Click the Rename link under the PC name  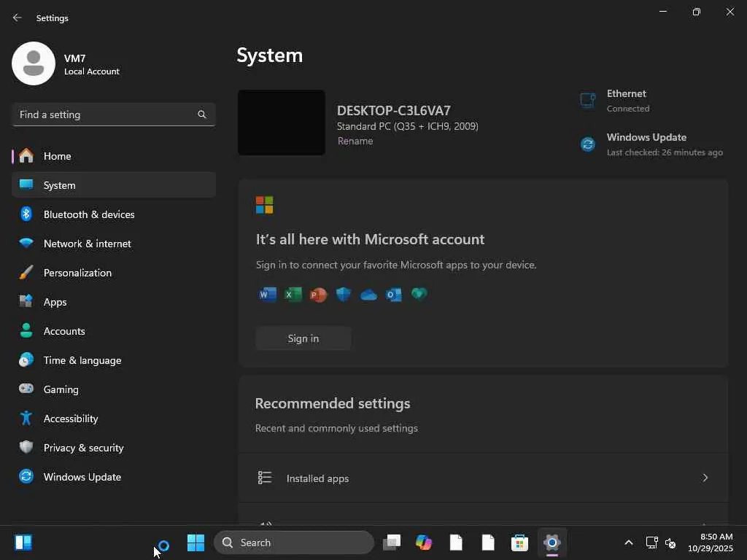coord(355,141)
